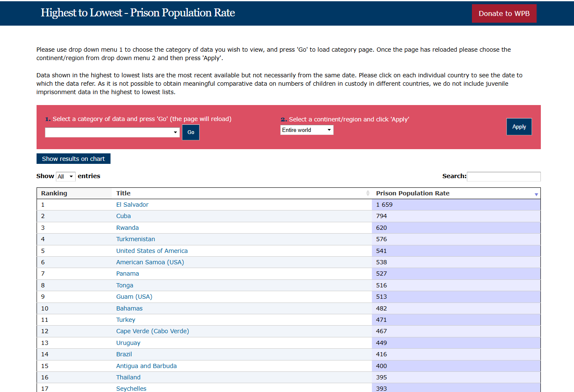Click Donate to WPB button
Image resolution: width=574 pixels, height=392 pixels.
click(504, 13)
